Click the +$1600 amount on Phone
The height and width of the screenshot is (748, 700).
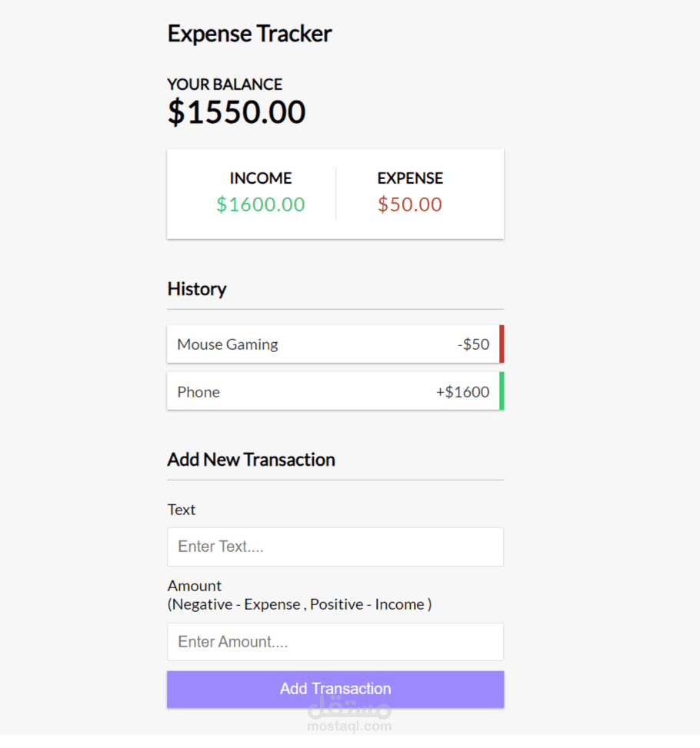point(462,391)
